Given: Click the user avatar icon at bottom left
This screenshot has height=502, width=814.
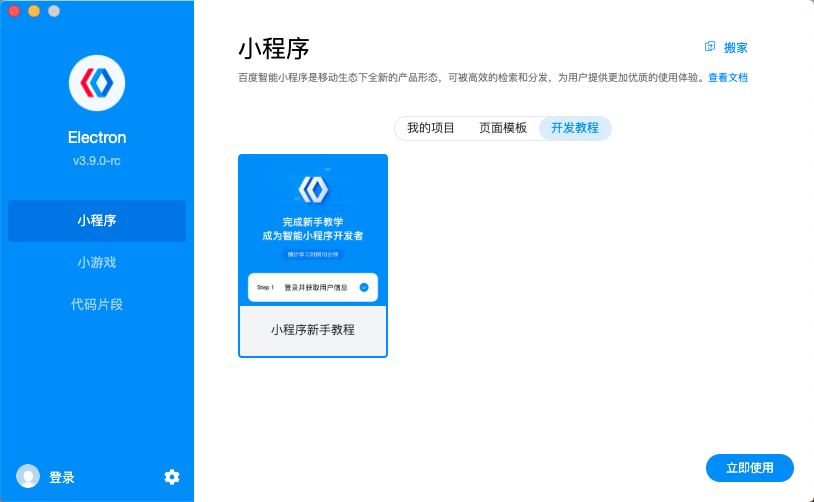Looking at the screenshot, I should [x=28, y=476].
